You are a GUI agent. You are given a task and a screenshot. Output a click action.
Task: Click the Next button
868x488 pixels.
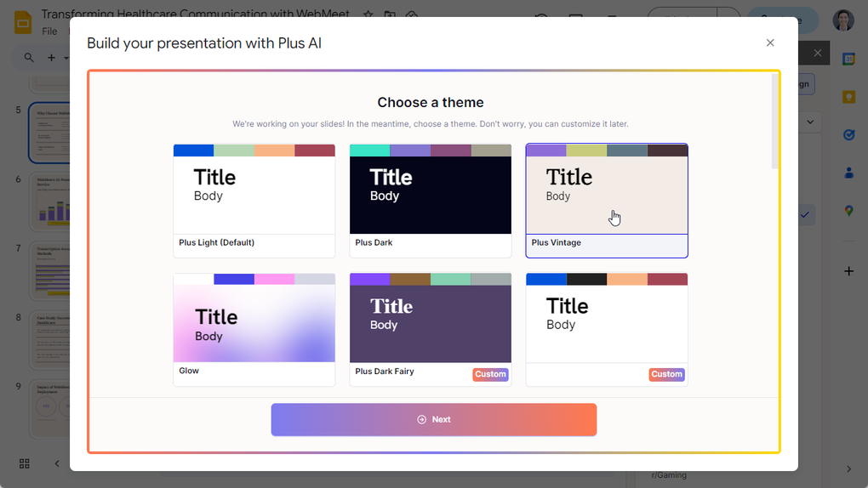tap(433, 419)
